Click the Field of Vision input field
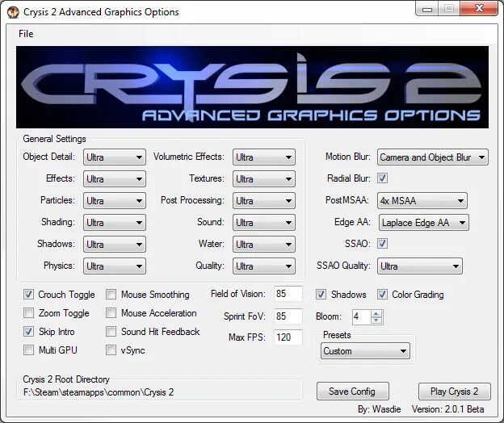Image resolution: width=504 pixels, height=423 pixels. [288, 294]
